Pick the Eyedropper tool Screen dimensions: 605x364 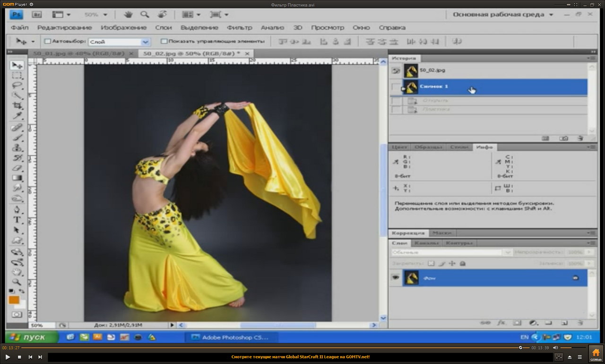(x=17, y=116)
